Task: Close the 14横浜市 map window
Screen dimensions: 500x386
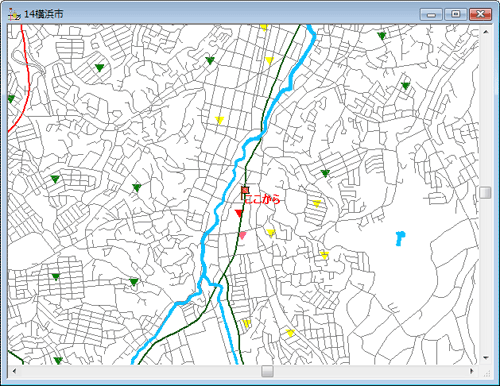Action: point(480,15)
